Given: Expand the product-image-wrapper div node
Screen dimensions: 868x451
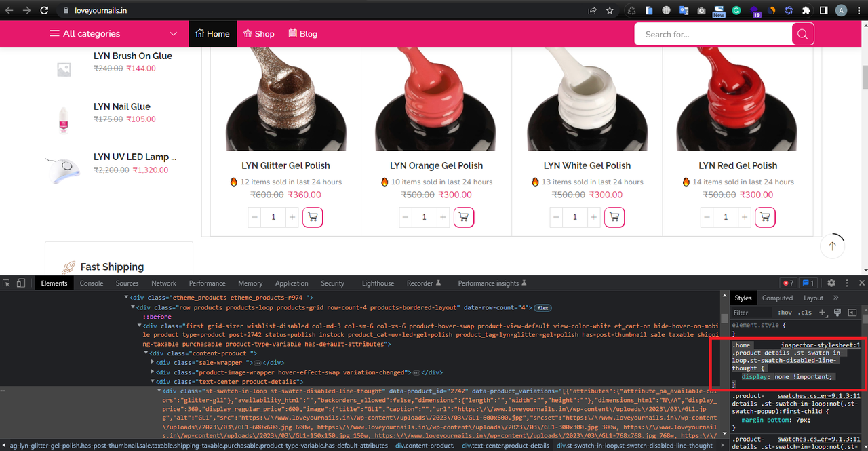Looking at the screenshot, I should tap(153, 372).
